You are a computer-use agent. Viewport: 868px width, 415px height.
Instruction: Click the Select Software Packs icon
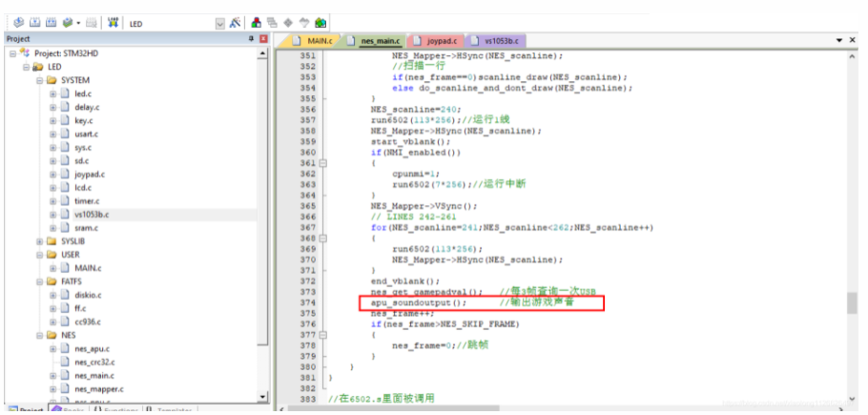click(304, 23)
